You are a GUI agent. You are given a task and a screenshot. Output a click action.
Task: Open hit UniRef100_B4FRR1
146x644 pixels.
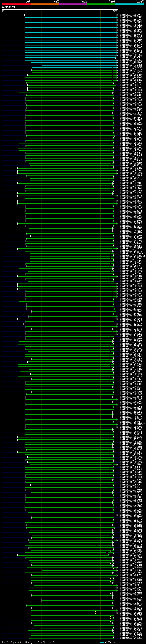pos(131,22)
